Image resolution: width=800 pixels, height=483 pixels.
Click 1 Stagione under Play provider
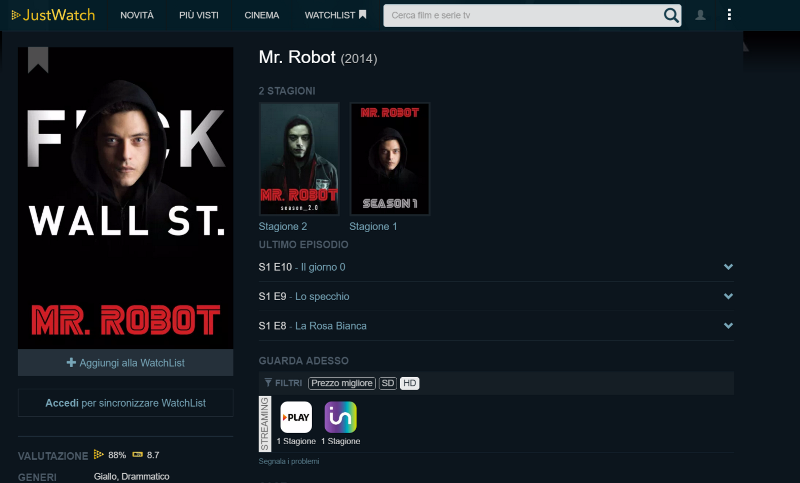pos(296,441)
